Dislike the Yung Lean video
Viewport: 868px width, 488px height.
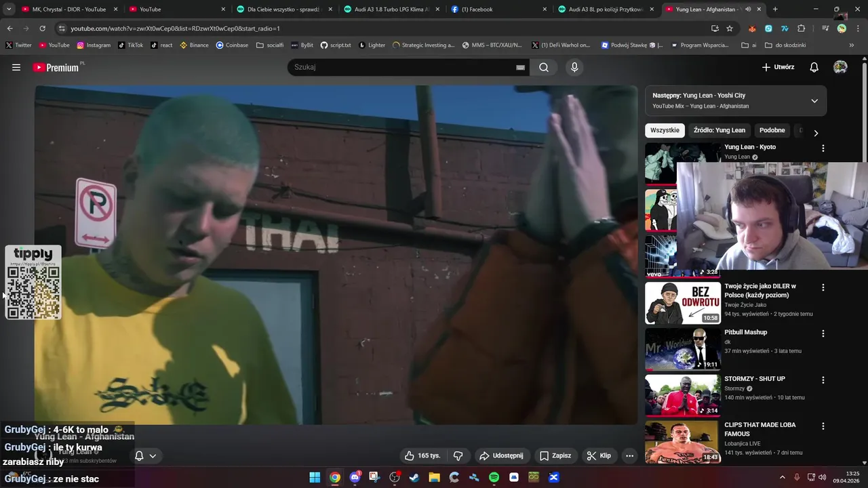458,455
